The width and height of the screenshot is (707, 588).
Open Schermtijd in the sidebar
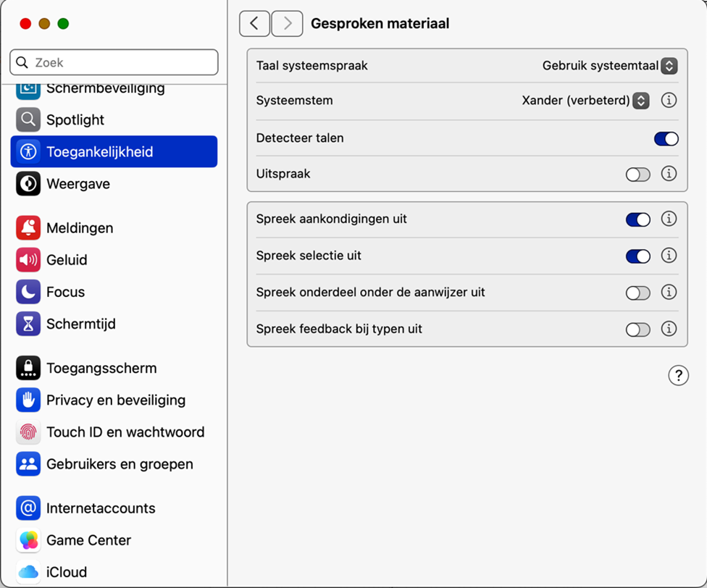tap(114, 324)
